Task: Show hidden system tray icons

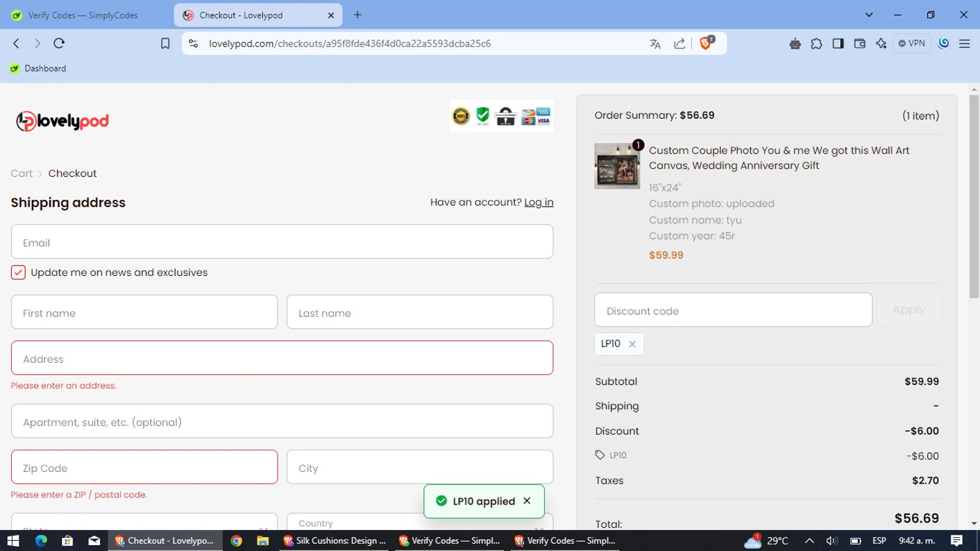Action: point(809,541)
